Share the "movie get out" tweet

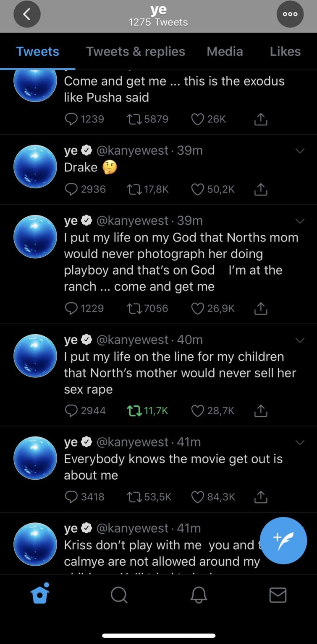tap(261, 497)
